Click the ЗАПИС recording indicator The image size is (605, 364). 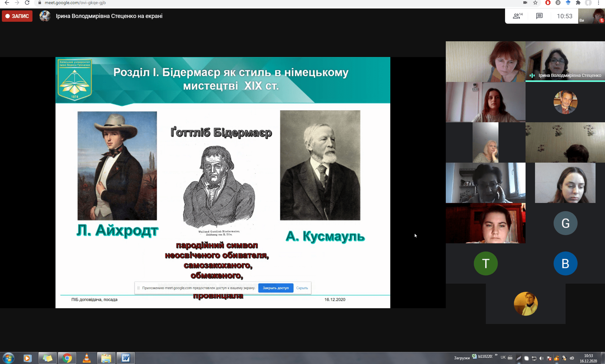point(17,16)
